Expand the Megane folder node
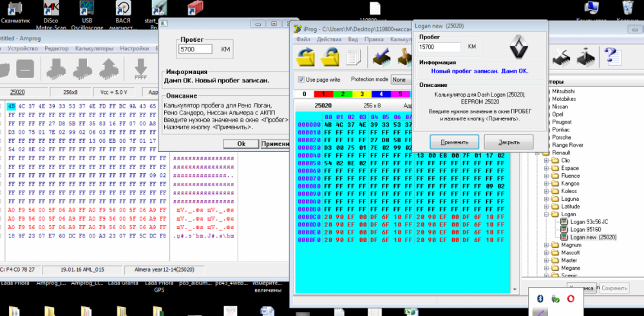Image resolution: width=644 pixels, height=316 pixels. point(547,268)
